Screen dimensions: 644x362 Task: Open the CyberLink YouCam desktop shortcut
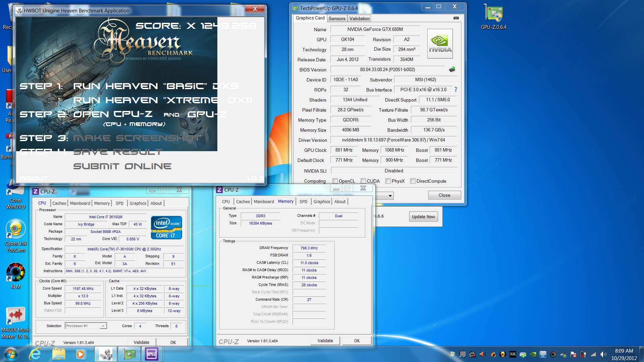(x=15, y=236)
